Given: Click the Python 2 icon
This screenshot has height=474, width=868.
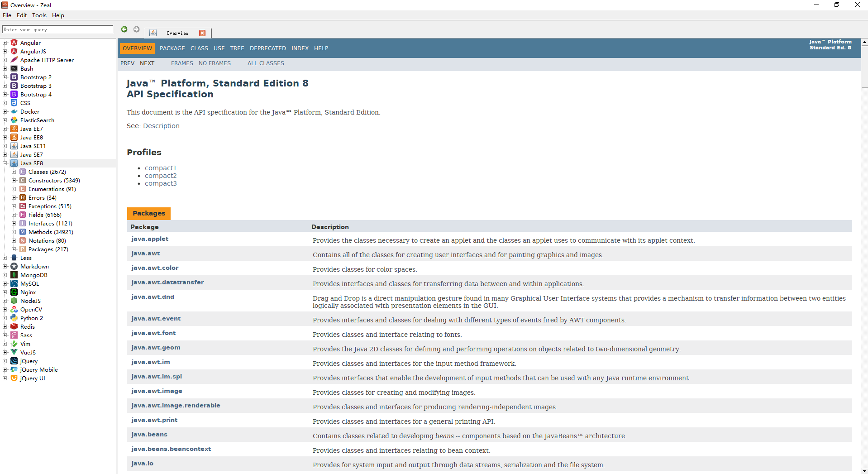Looking at the screenshot, I should 14,318.
